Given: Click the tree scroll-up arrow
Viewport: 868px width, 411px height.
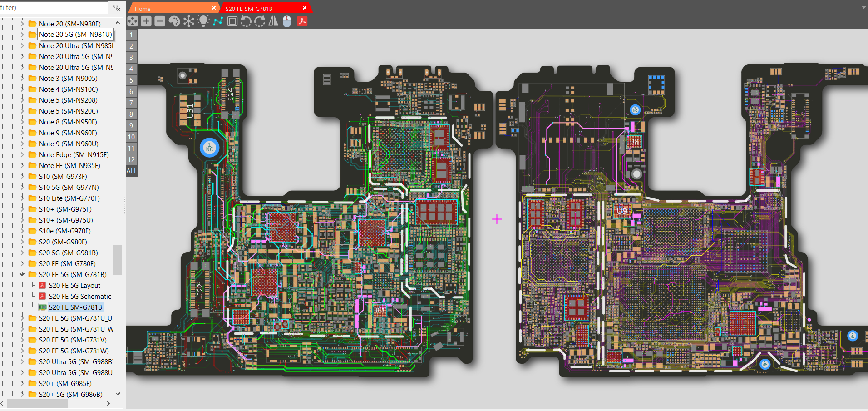Looking at the screenshot, I should pyautogui.click(x=118, y=23).
